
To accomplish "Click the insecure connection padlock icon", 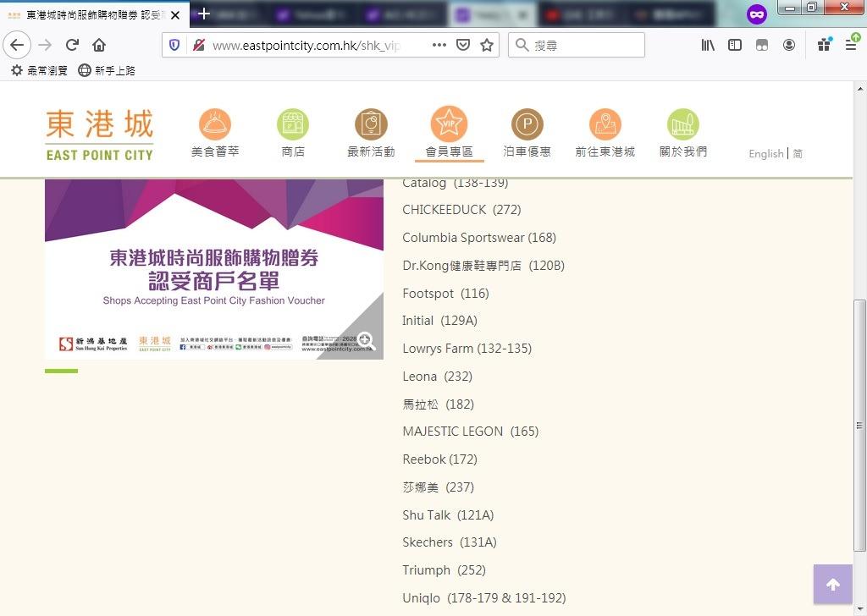I will click(199, 45).
